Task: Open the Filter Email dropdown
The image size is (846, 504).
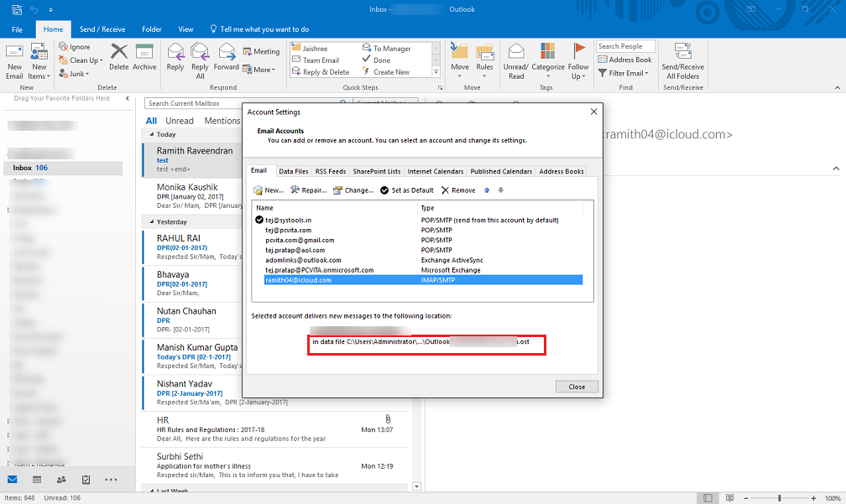Action: pyautogui.click(x=623, y=73)
